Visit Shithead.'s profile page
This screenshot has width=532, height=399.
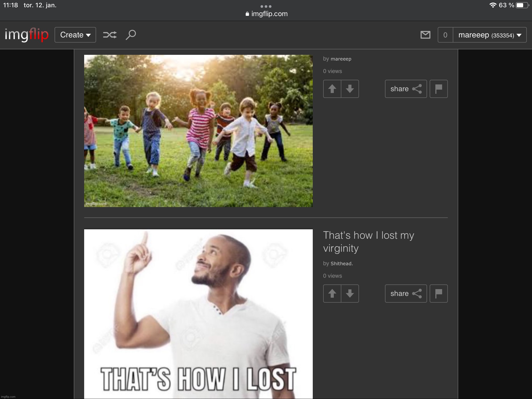pos(341,263)
